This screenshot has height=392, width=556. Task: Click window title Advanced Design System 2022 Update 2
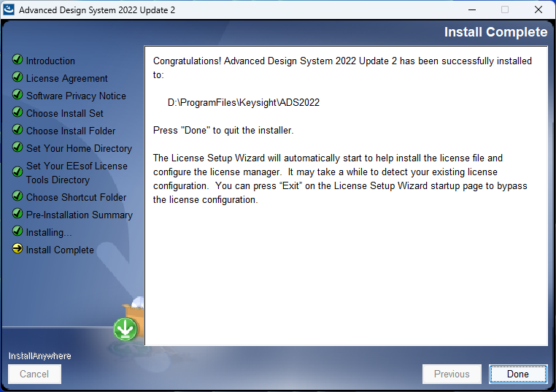(x=97, y=10)
